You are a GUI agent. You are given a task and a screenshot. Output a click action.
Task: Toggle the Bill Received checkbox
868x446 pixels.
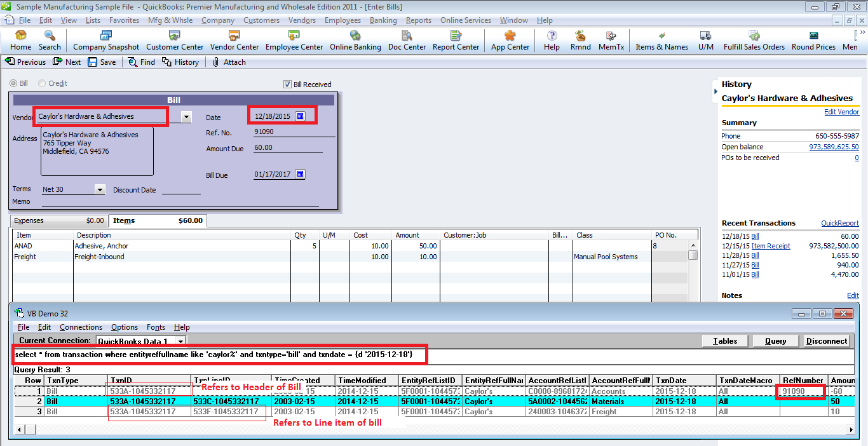point(288,84)
